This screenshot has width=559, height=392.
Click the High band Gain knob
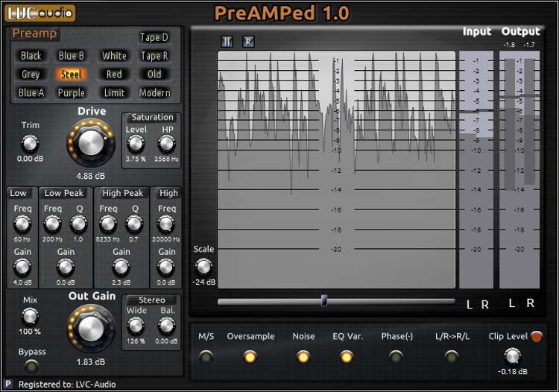[x=165, y=268]
